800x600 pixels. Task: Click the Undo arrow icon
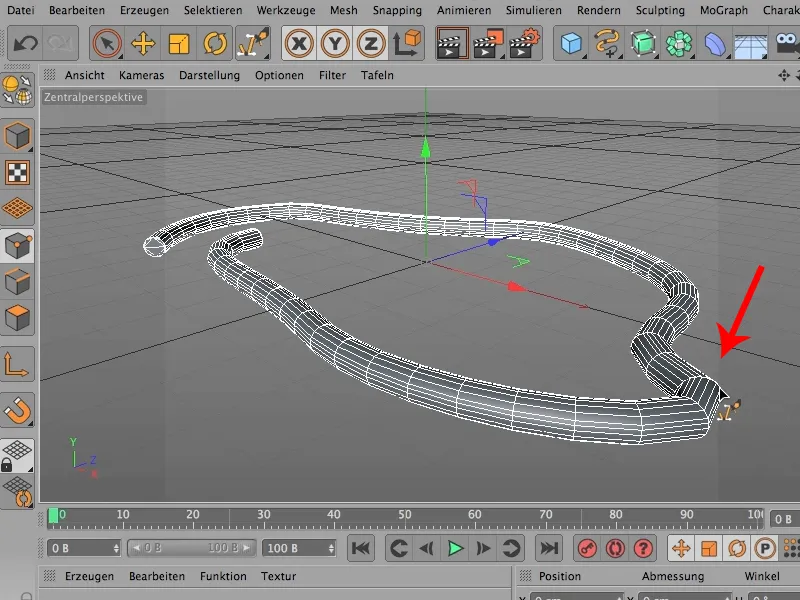coord(25,43)
